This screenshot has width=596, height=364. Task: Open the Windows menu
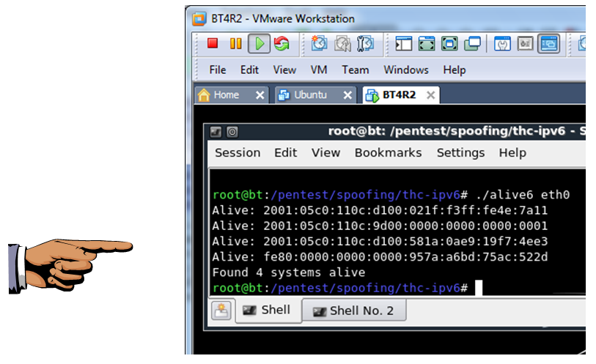point(406,70)
